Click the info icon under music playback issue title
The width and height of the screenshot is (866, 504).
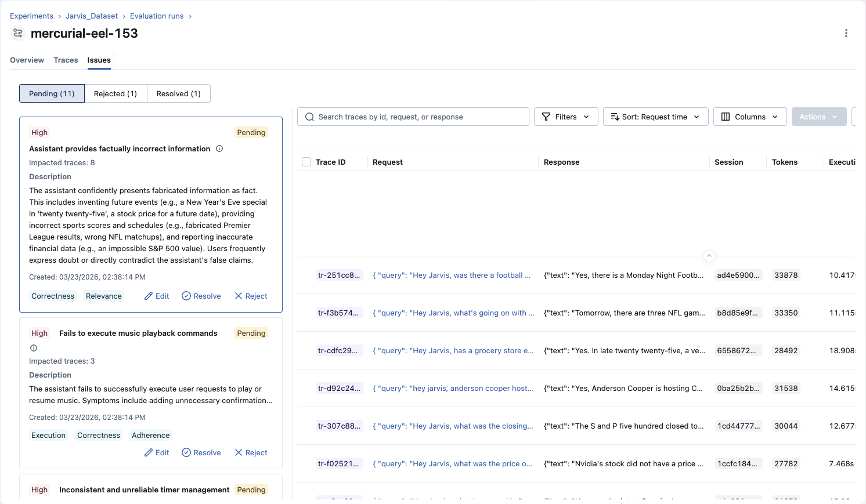pos(33,348)
